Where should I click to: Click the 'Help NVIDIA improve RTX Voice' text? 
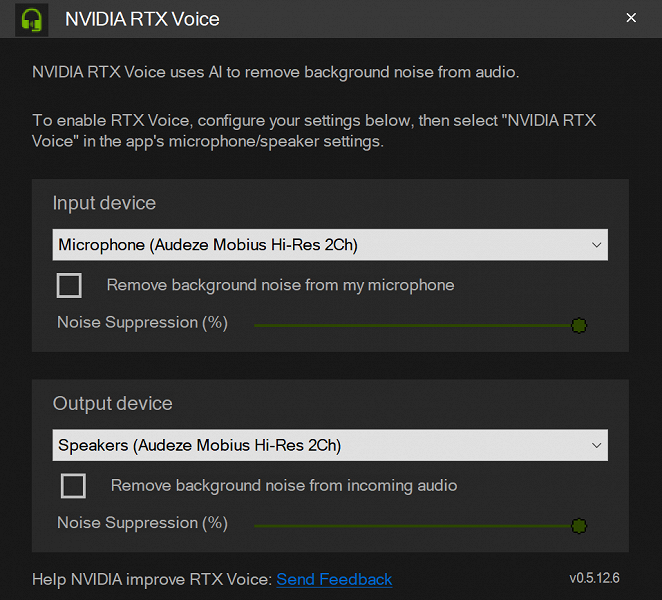152,579
